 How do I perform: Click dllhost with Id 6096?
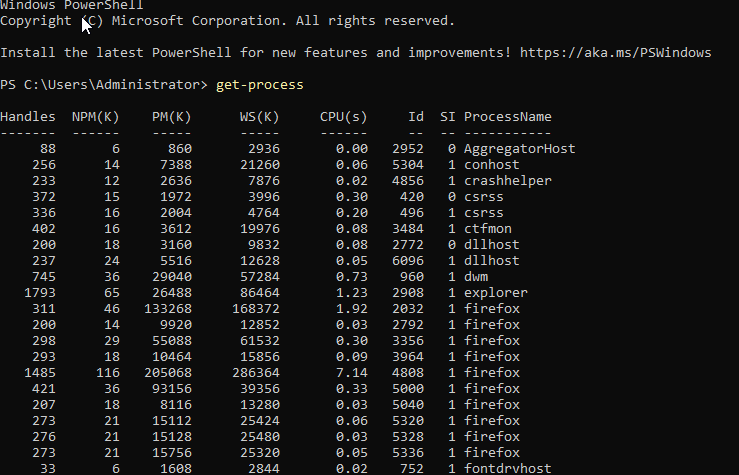pos(492,261)
